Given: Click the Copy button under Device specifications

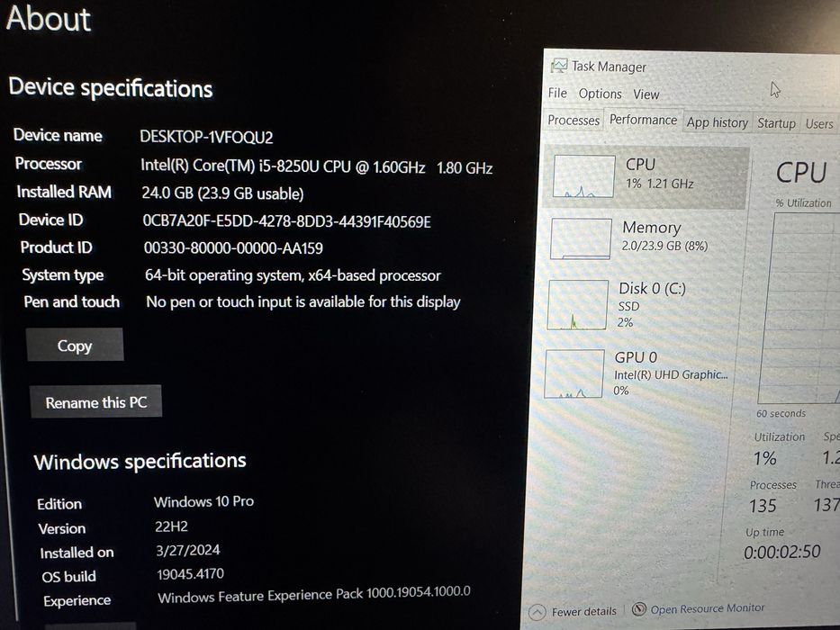Looking at the screenshot, I should 75,345.
